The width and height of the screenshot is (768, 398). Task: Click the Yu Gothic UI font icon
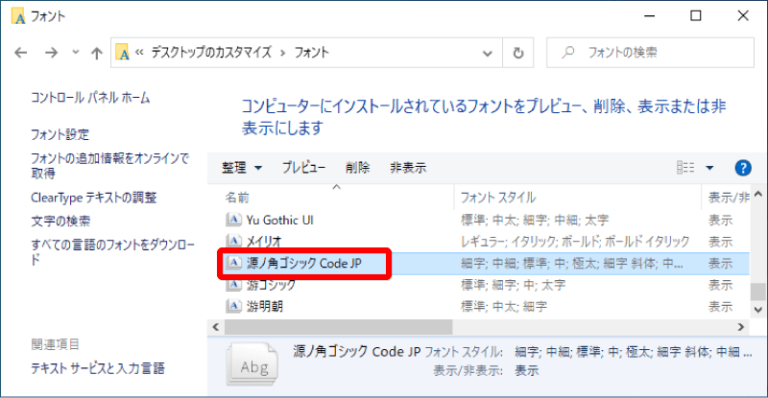[x=234, y=220]
